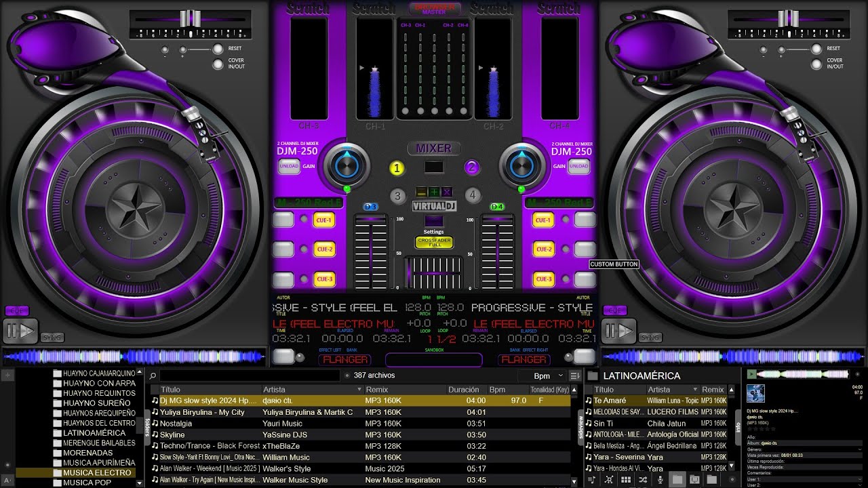Click the left deck UNLOAD button
The width and height of the screenshot is (868, 488).
(289, 167)
